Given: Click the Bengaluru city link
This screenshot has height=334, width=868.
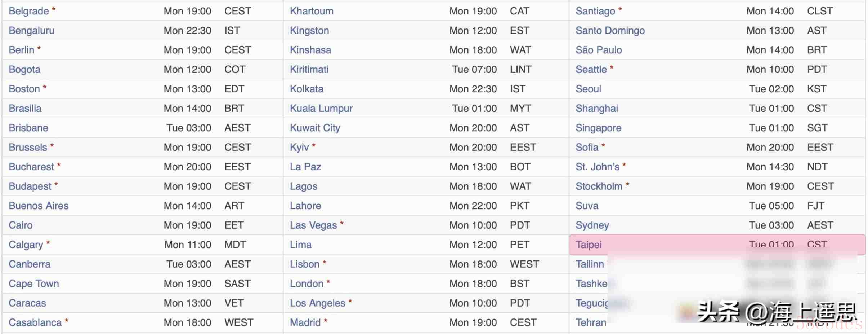Looking at the screenshot, I should [32, 31].
